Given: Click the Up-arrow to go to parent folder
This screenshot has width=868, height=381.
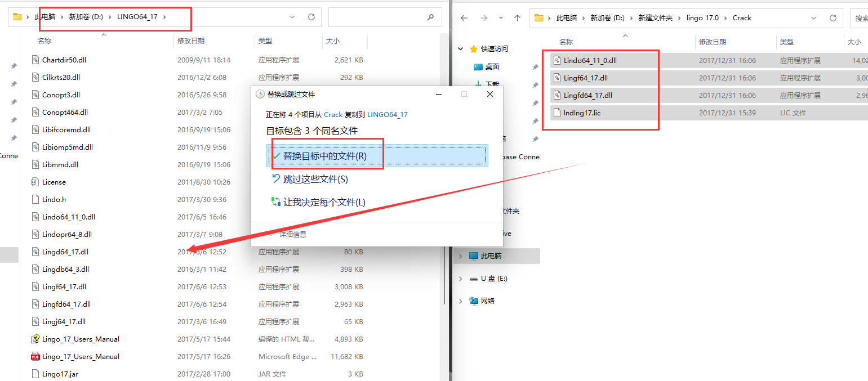Looking at the screenshot, I should [517, 17].
